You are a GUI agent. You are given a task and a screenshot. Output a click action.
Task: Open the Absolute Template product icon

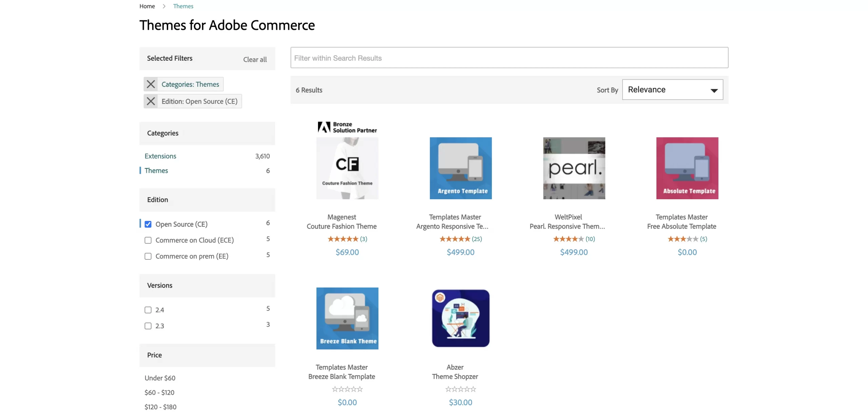pos(687,168)
